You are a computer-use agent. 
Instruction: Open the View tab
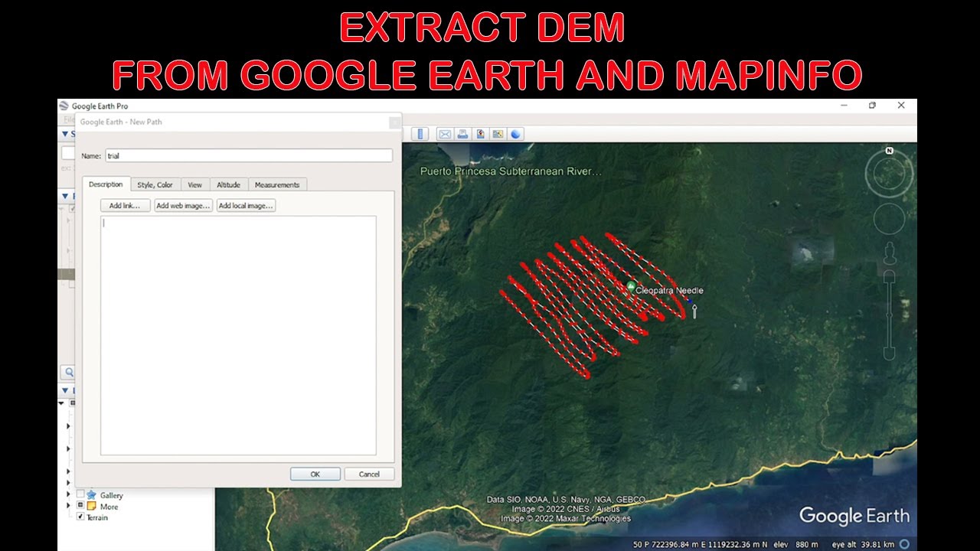click(195, 184)
